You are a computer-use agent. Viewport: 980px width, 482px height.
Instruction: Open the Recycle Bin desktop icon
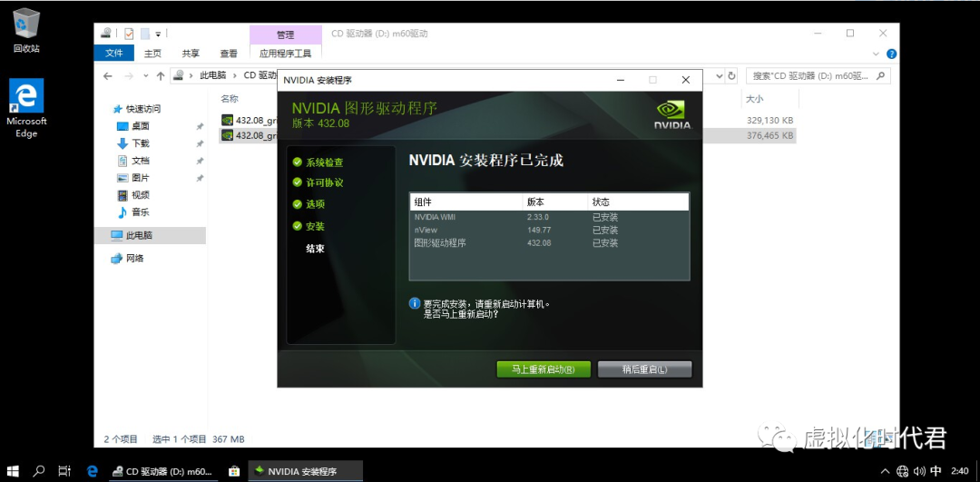tap(26, 29)
